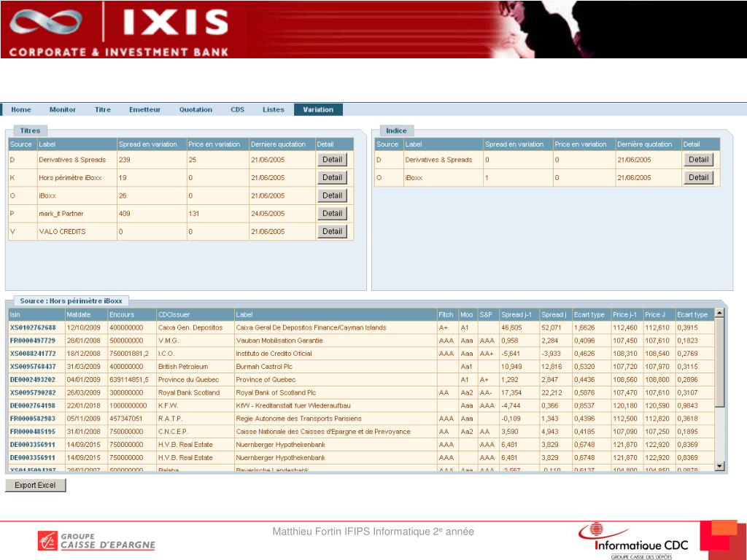
Task: Select the 'C.N.C.E.P.' issuer cell
Action: (x=196, y=432)
